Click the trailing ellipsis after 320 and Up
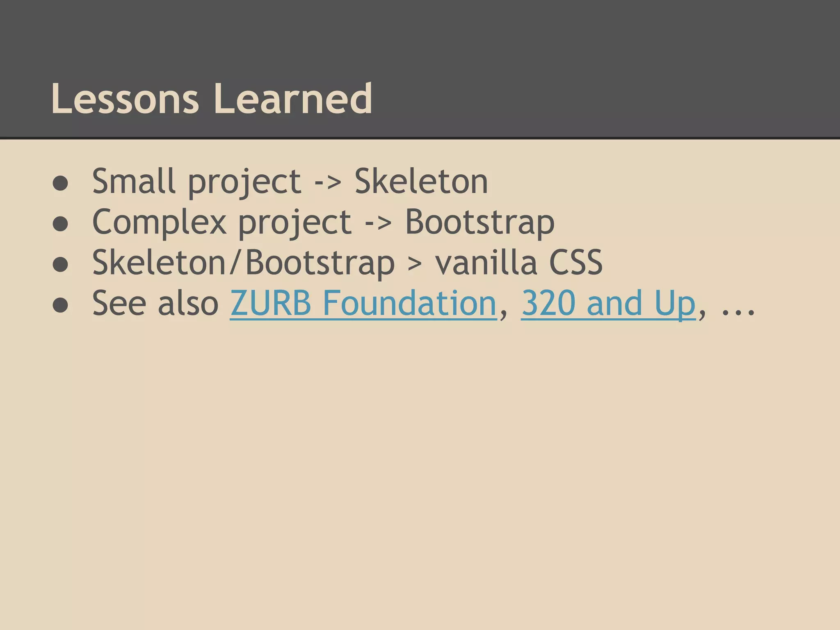Viewport: 840px width, 630px height. coord(738,313)
